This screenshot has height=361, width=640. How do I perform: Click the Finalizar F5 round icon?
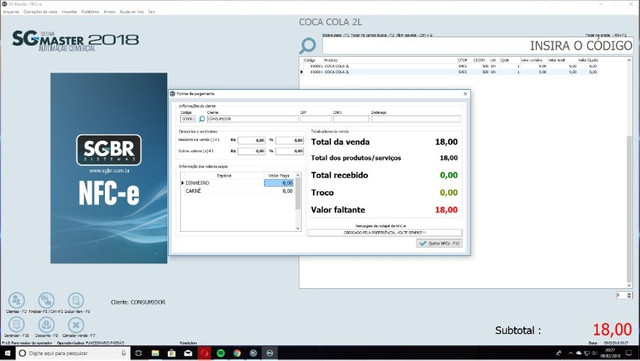46,301
